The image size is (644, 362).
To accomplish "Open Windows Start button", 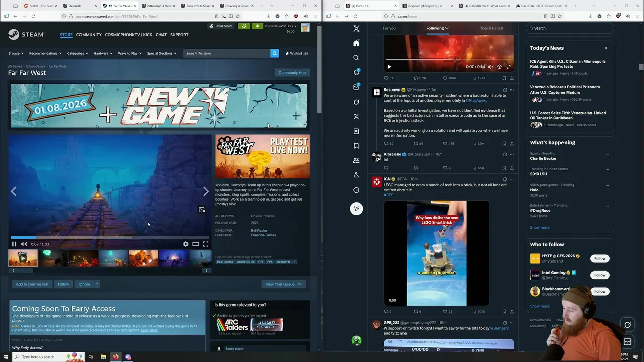I will coord(6,357).
